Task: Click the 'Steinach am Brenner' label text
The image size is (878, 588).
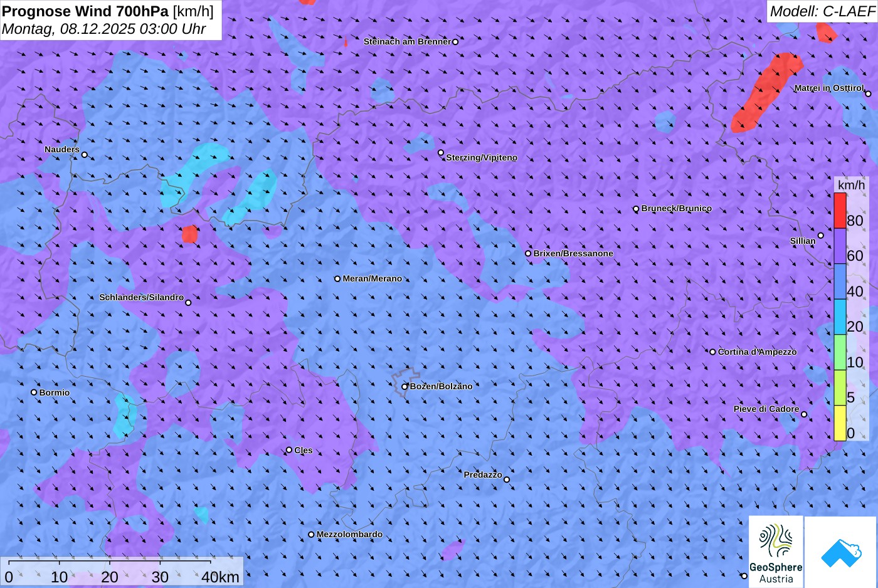Action: [x=408, y=42]
